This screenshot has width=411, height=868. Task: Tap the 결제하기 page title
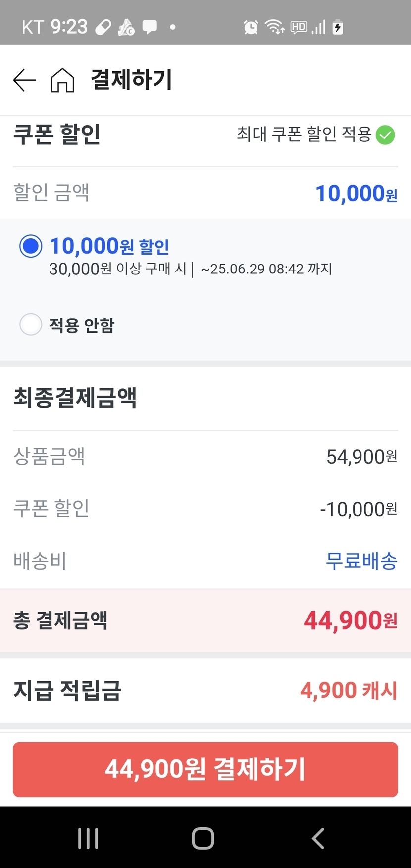(131, 80)
